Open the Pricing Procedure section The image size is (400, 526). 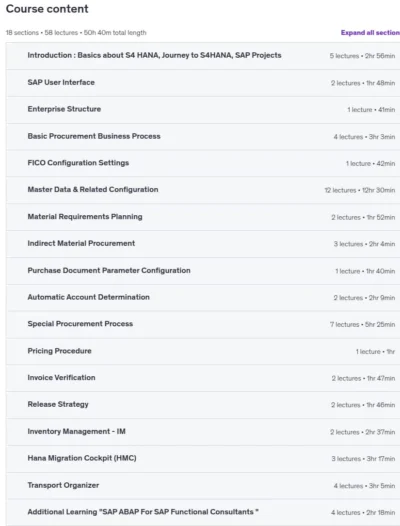(x=203, y=351)
